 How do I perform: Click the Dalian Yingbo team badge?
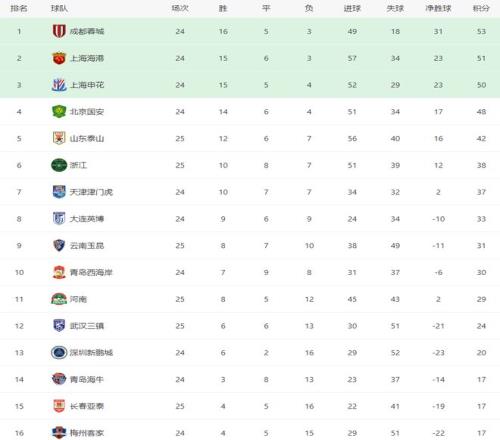pos(59,218)
